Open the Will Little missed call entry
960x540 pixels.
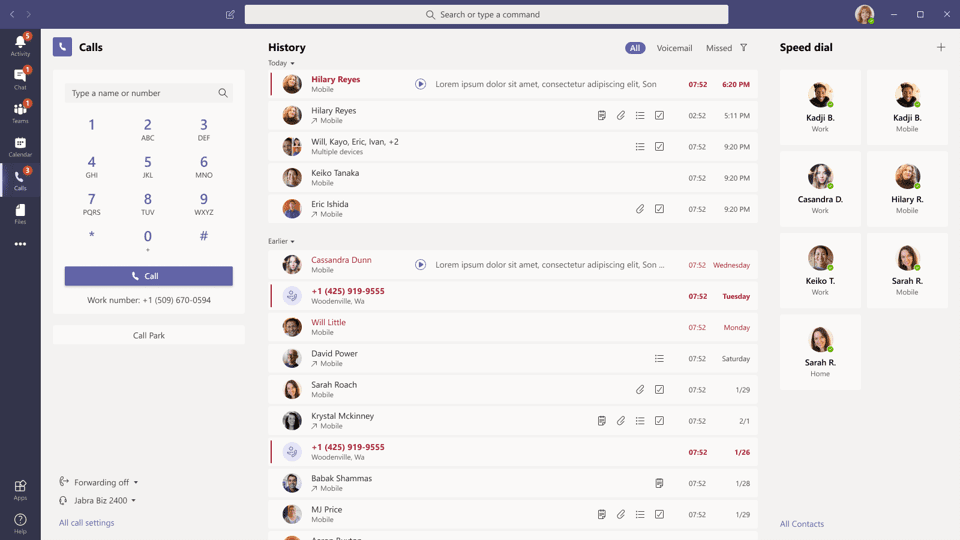(x=513, y=327)
